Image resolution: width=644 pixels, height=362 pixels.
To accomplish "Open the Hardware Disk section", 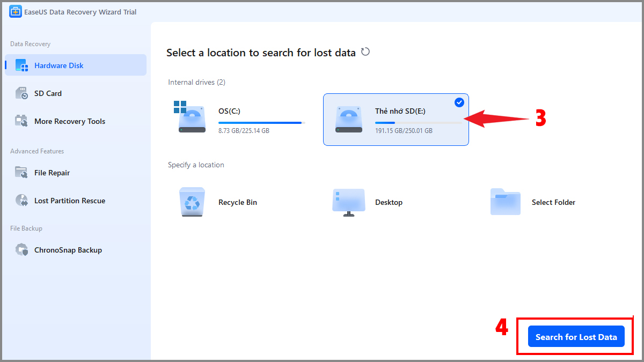I will coord(76,65).
